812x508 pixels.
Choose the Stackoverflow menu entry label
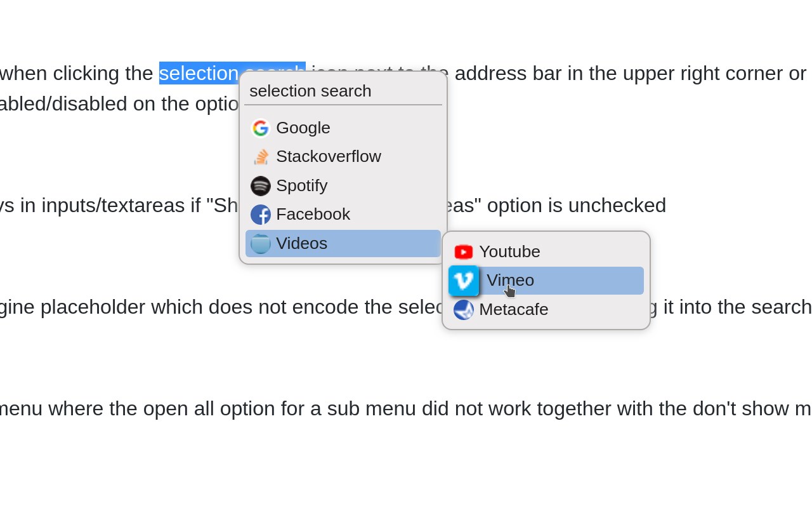pyautogui.click(x=329, y=156)
